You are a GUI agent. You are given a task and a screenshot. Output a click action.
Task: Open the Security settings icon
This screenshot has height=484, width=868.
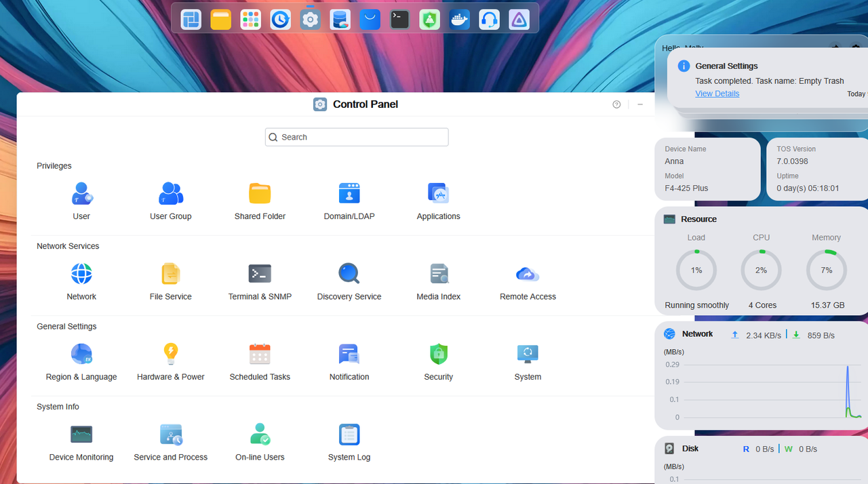(439, 355)
